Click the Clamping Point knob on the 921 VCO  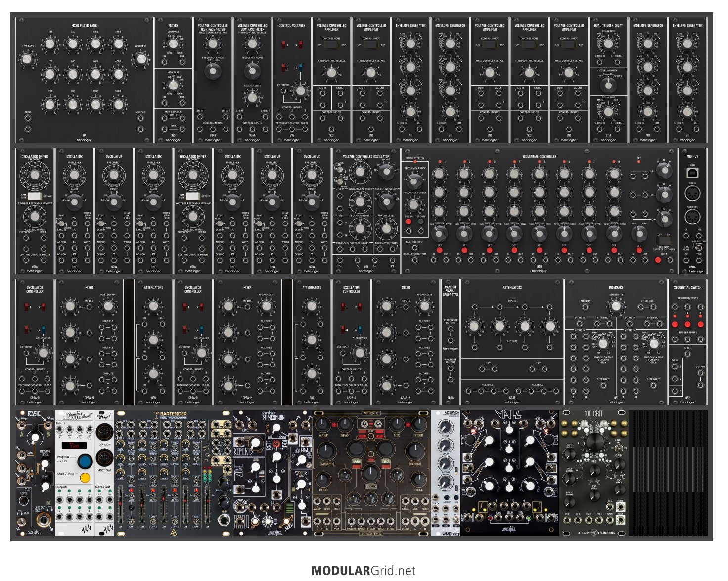(360, 228)
